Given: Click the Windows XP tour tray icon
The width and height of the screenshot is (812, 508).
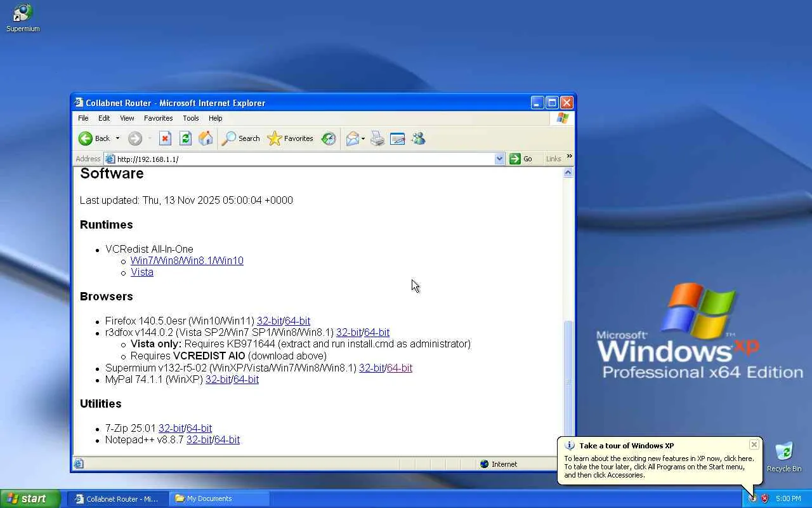Looking at the screenshot, I should pyautogui.click(x=752, y=498).
